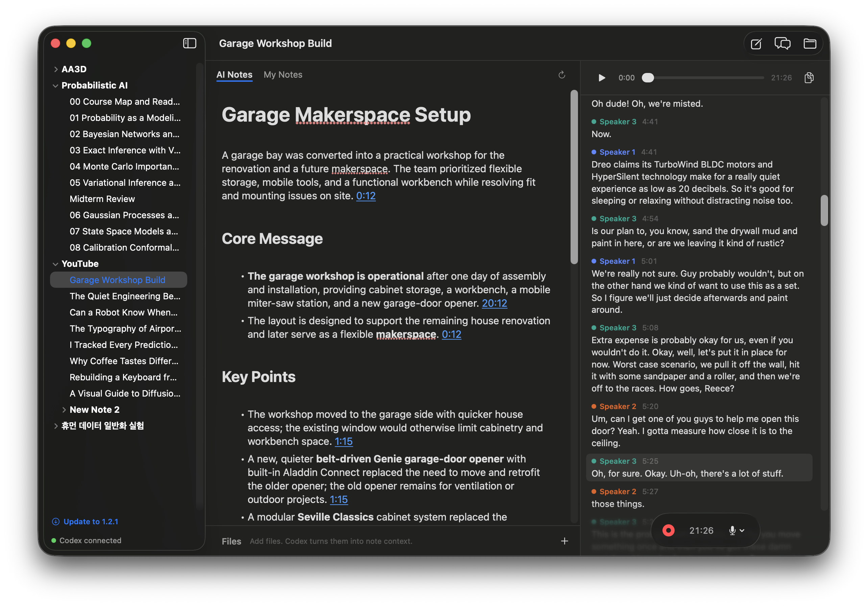Select Speaker 3 entry at 5:25
This screenshot has height=606, width=868.
coord(699,468)
